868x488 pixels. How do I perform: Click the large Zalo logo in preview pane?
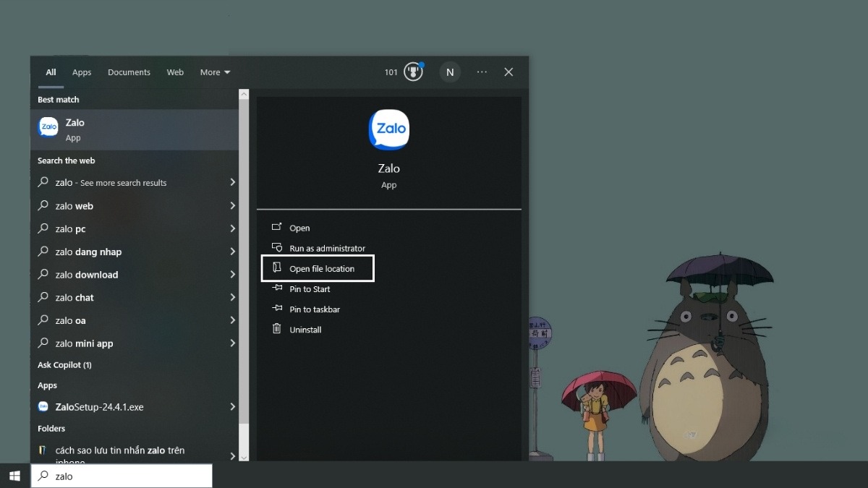click(x=388, y=130)
